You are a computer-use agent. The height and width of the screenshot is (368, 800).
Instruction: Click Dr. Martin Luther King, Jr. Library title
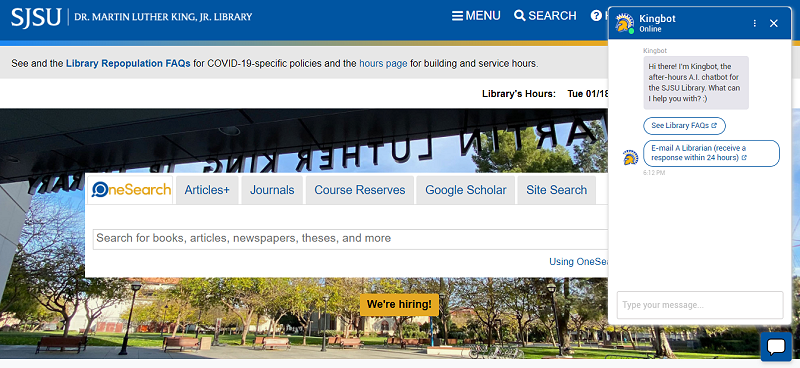tap(163, 17)
